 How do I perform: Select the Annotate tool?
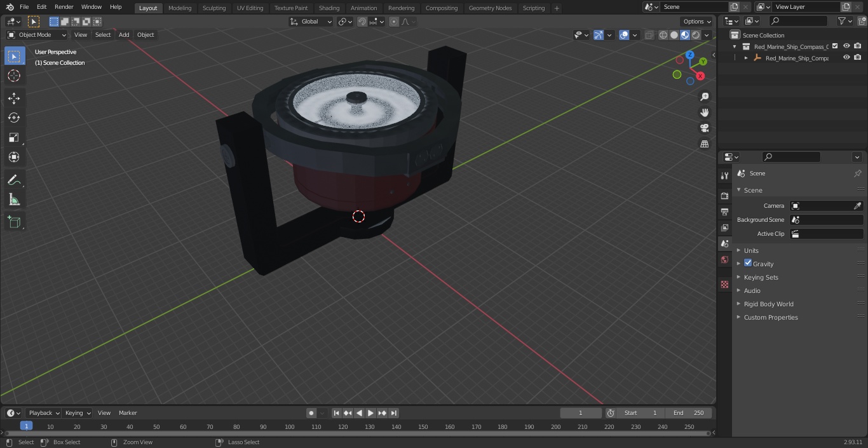[x=14, y=180]
